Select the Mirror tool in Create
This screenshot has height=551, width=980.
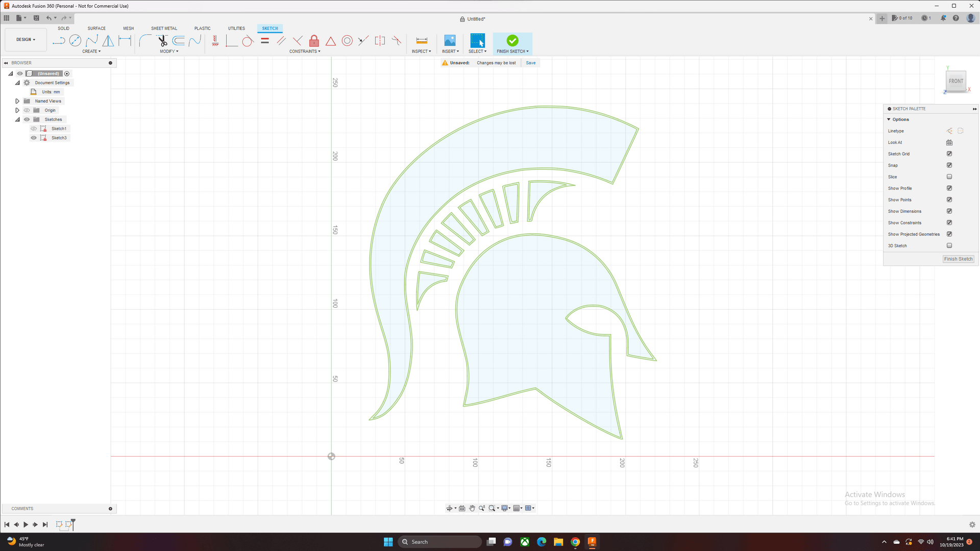coord(108,40)
